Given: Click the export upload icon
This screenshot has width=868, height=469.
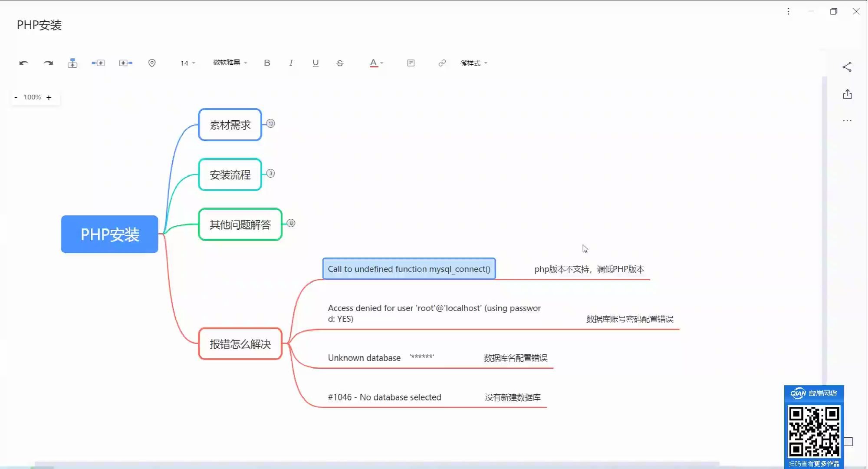Looking at the screenshot, I should click(848, 94).
